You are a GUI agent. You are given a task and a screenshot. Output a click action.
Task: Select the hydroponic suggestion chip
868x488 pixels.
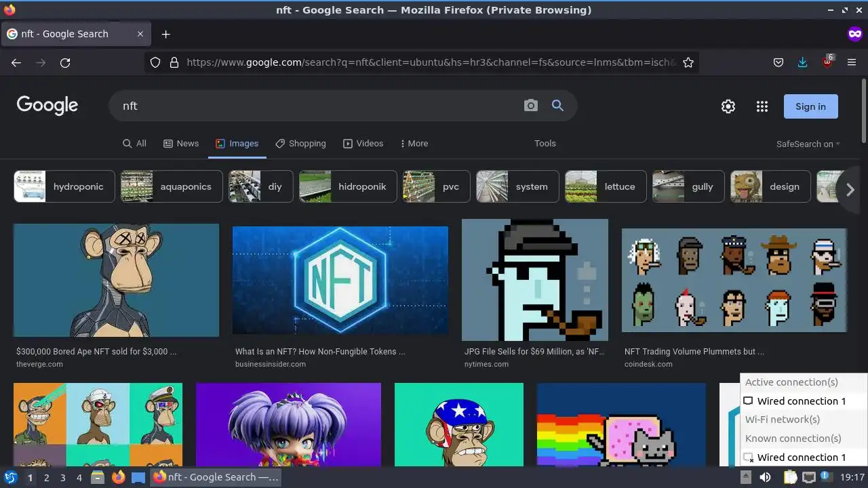tap(64, 186)
